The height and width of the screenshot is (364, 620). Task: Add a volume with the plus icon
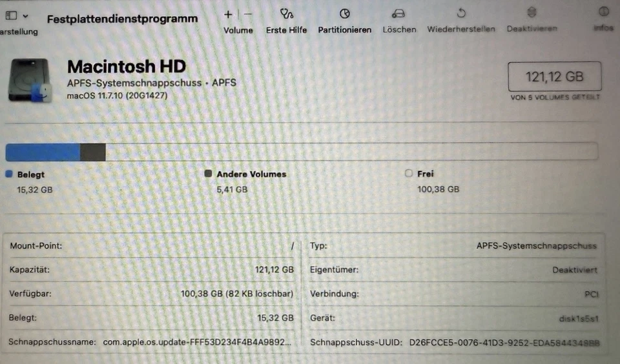point(228,15)
